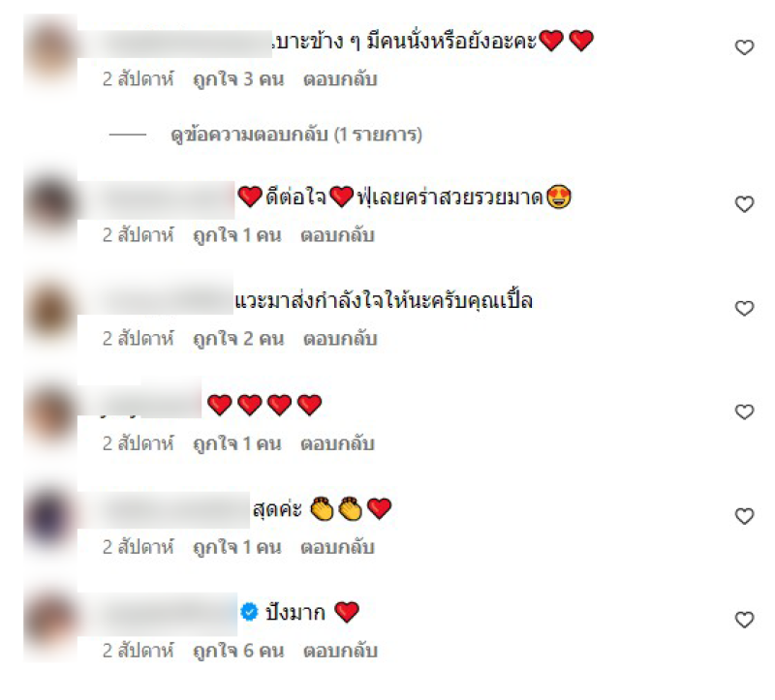Open avatar of the สุดค่ะ commenter
Viewport: 775px width, 700px height.
(50, 518)
